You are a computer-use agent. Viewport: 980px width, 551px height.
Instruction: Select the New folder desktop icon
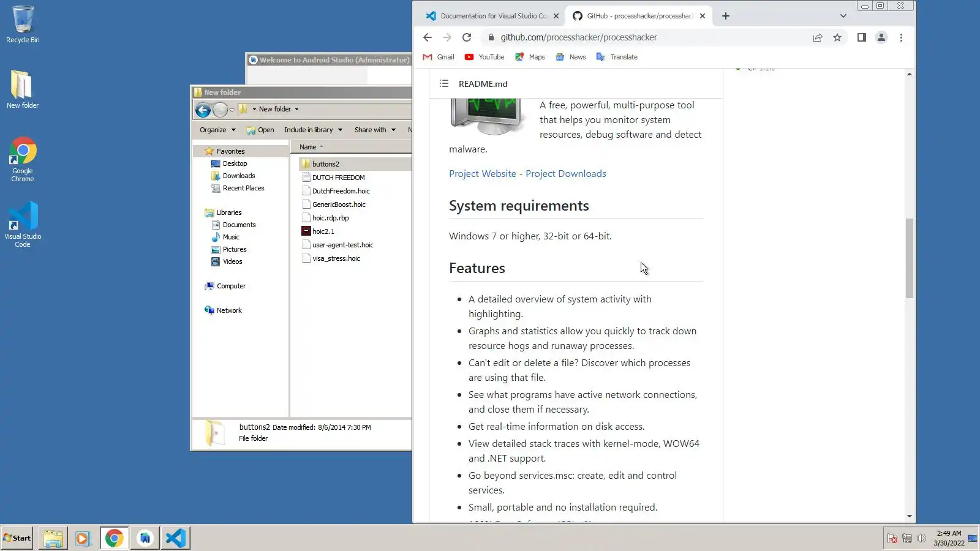tap(23, 89)
